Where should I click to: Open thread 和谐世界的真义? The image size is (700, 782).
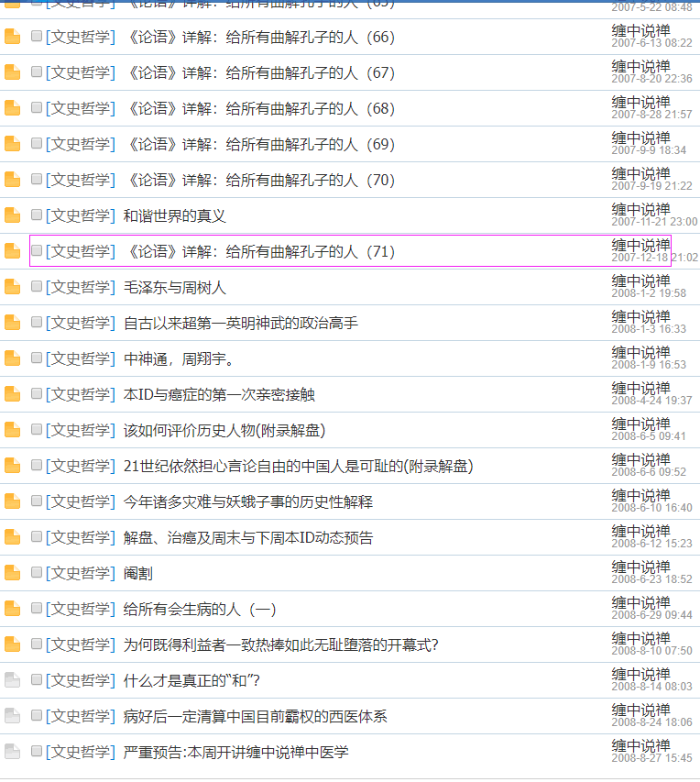174,216
